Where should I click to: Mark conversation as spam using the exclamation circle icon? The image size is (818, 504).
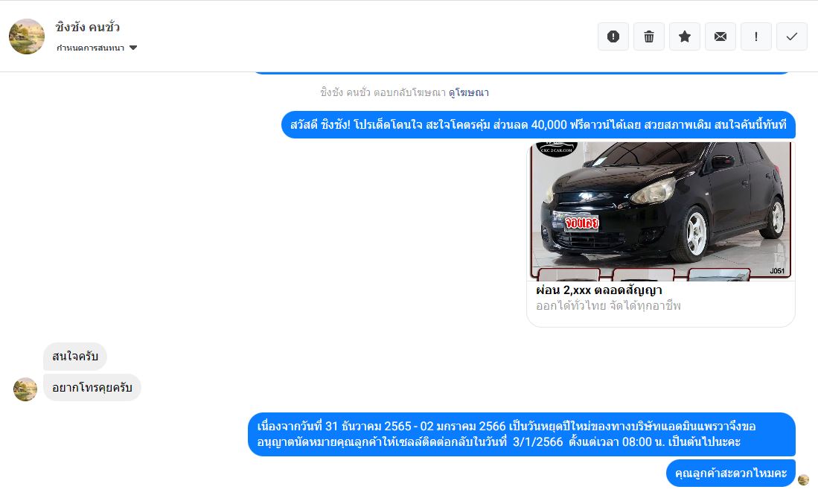(x=613, y=36)
